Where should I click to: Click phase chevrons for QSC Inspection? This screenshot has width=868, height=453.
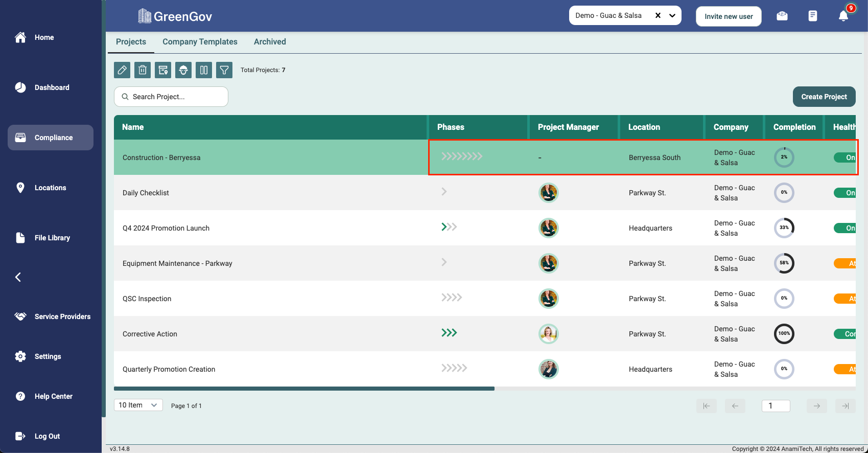(452, 297)
